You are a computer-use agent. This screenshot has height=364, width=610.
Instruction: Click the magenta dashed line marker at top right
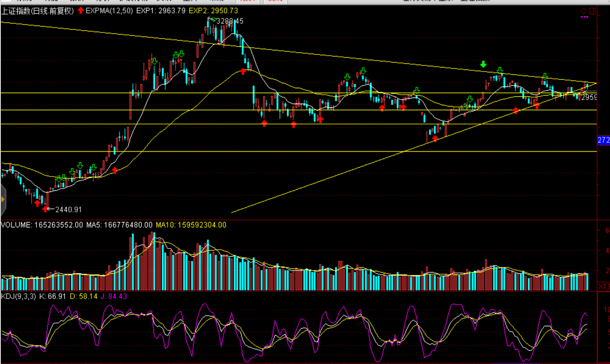[x=585, y=17]
